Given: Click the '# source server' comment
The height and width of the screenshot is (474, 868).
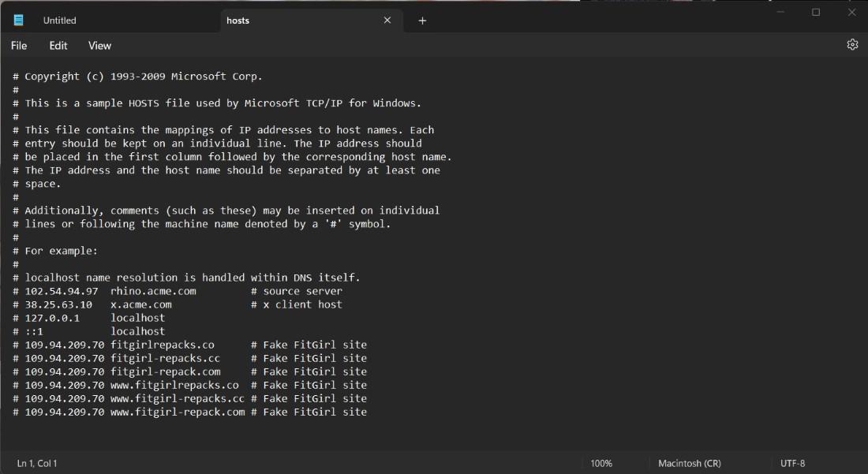Looking at the screenshot, I should pyautogui.click(x=297, y=291).
